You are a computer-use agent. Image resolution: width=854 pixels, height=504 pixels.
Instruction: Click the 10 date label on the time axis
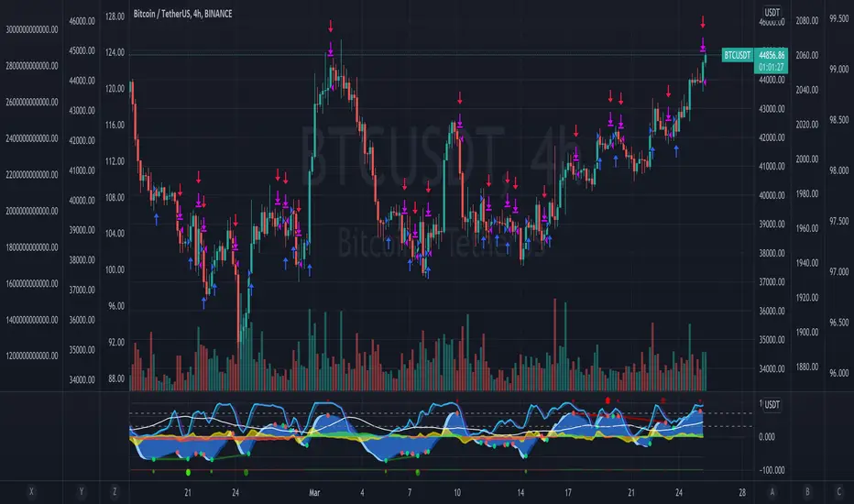456,493
